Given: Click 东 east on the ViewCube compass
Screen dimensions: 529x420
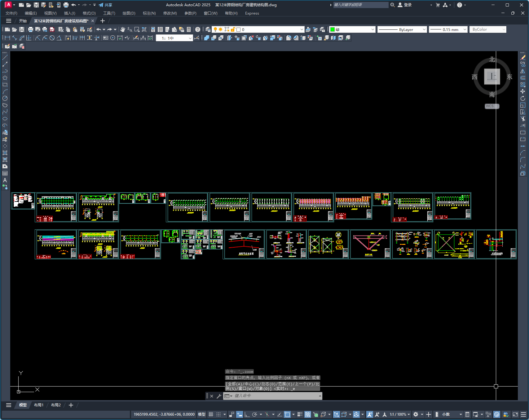Looking at the screenshot, I should pyautogui.click(x=509, y=77).
